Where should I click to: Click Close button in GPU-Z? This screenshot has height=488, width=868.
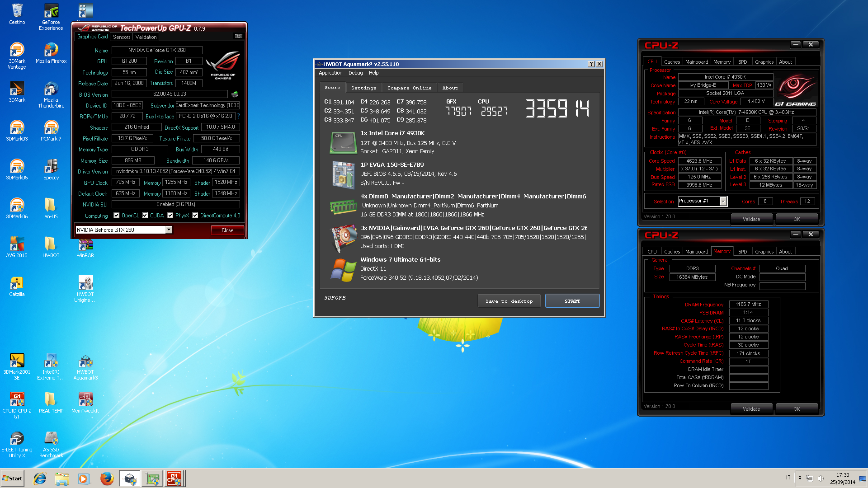[227, 230]
